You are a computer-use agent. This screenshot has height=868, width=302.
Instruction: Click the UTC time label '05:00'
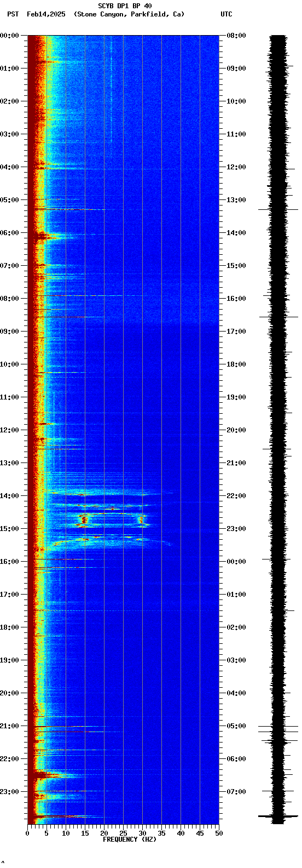coord(236,726)
